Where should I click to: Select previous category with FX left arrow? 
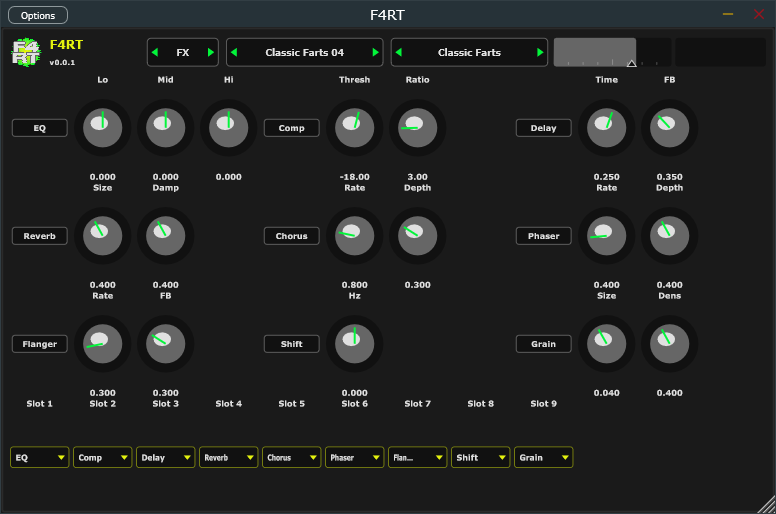tap(155, 52)
